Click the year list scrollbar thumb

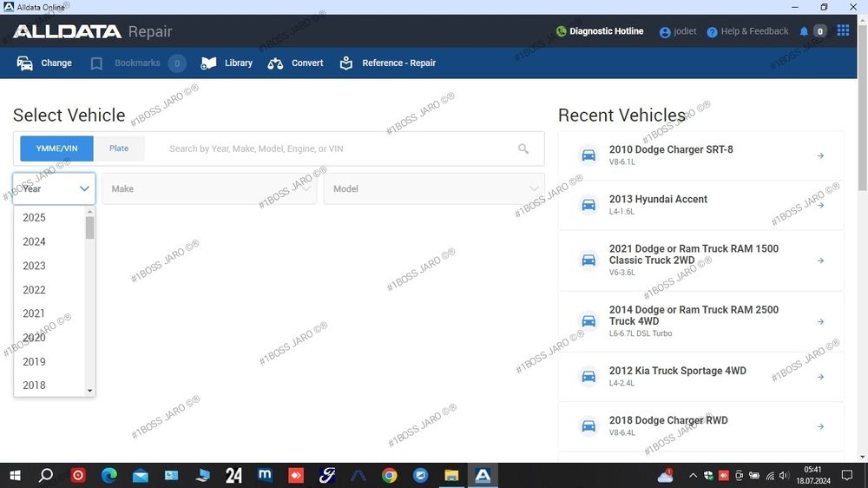(89, 228)
